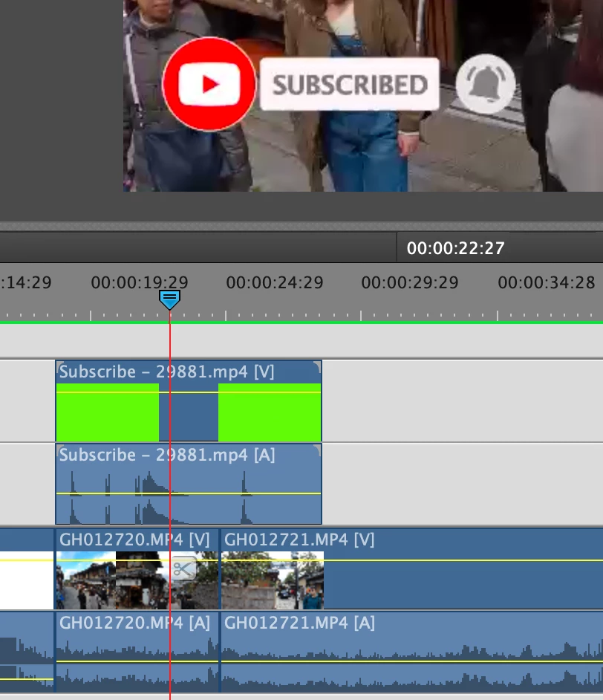Click the red YouTube logo in the preview
The width and height of the screenshot is (603, 700).
209,84
